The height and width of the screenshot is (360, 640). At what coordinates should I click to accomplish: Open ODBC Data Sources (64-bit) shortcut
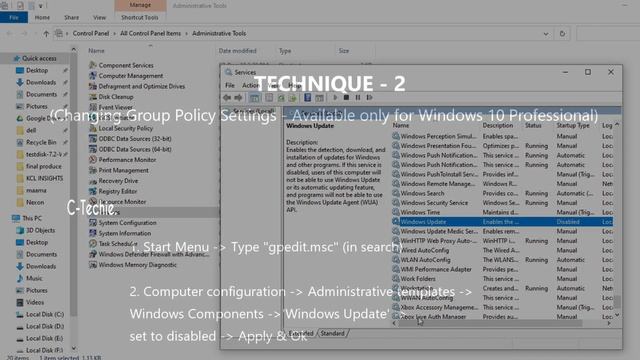(130, 149)
